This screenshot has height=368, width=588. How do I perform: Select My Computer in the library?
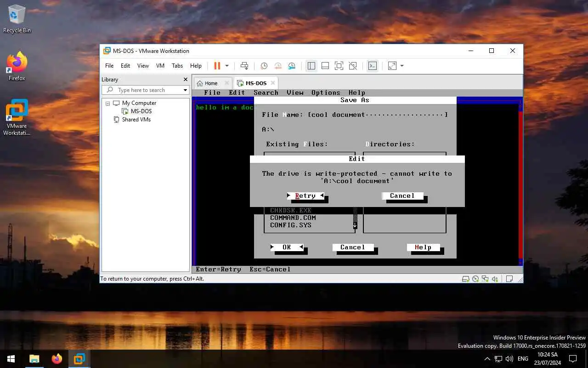(139, 103)
